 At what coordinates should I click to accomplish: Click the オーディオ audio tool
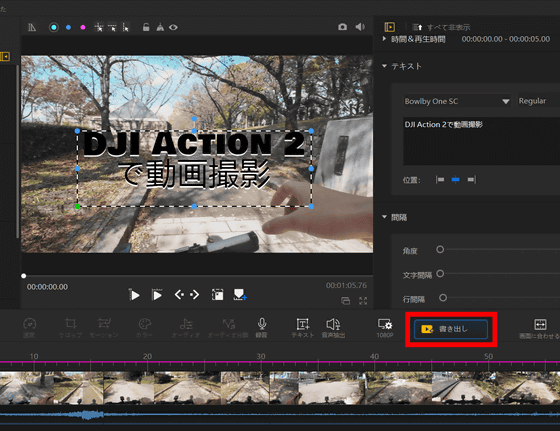(186, 327)
